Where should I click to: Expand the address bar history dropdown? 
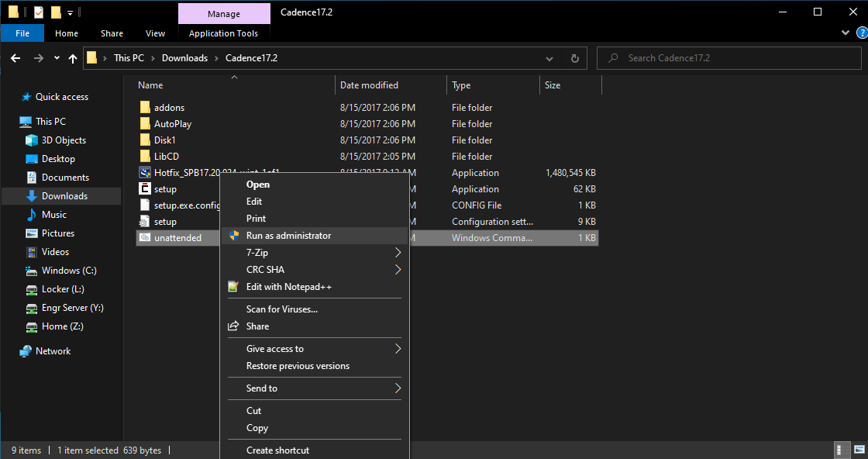[x=549, y=58]
